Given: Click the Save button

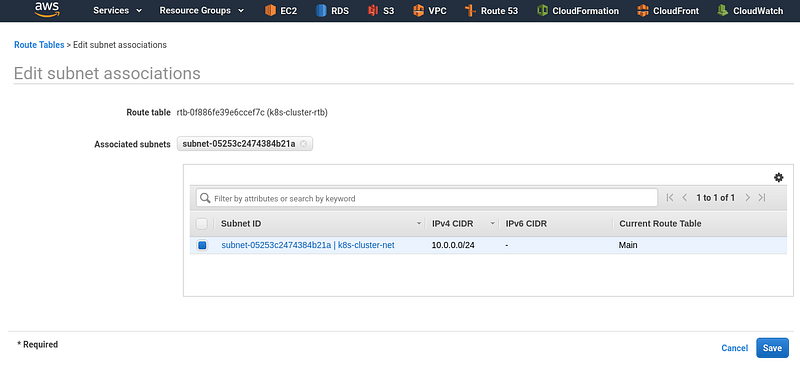Looking at the screenshot, I should 772,348.
